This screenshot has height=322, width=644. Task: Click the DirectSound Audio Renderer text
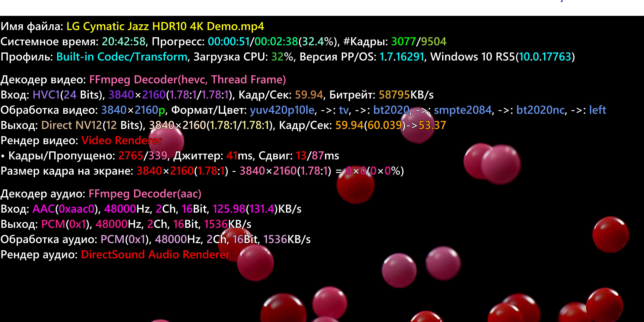click(x=155, y=255)
